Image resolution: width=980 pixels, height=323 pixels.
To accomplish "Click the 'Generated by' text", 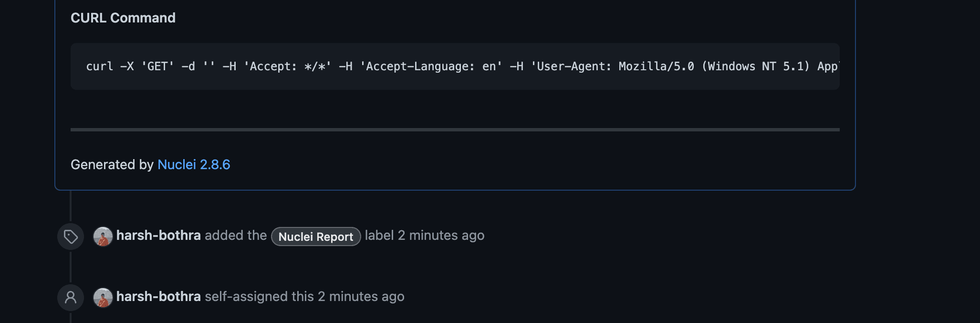I will (112, 164).
